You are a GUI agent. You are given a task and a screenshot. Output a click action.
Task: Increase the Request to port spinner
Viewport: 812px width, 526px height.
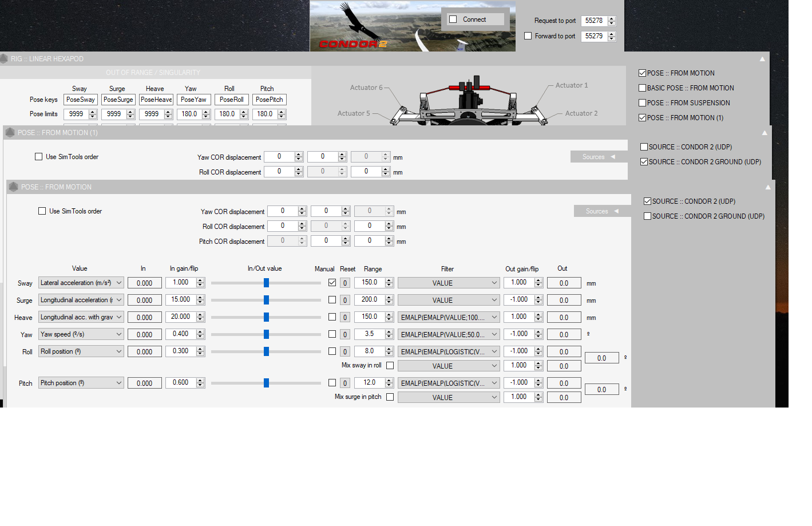[x=612, y=18]
